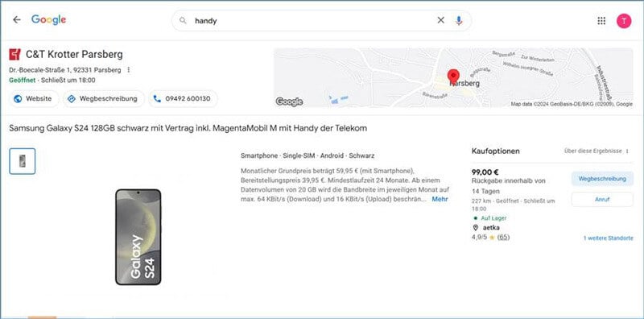The width and height of the screenshot is (644, 319).
Task: Start voice search with microphone icon
Action: 459,21
